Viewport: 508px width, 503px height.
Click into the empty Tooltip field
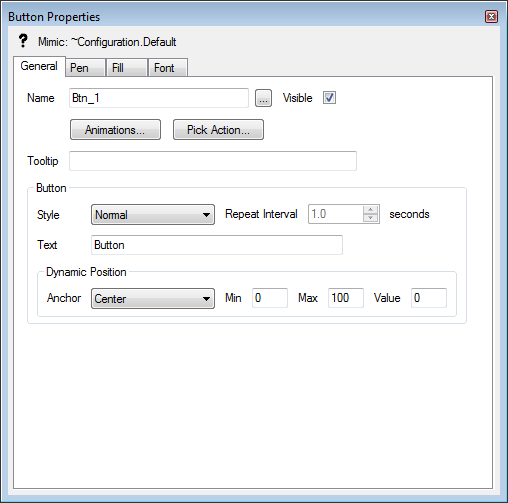[x=213, y=161]
